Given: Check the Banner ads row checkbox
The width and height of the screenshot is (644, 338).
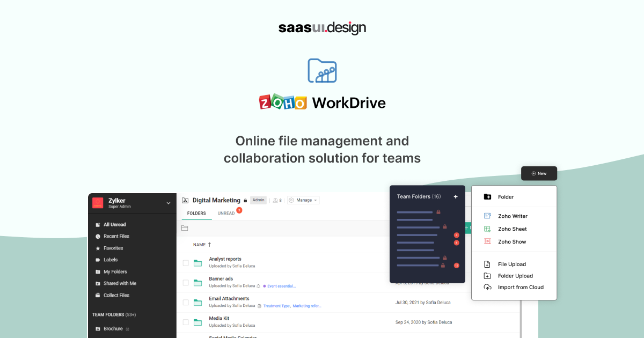Looking at the screenshot, I should coord(185,282).
